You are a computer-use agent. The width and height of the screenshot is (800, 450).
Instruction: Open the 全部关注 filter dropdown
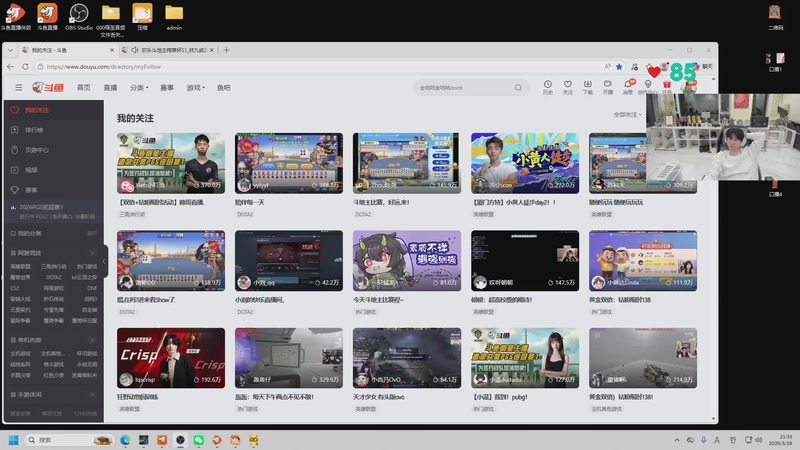pos(628,114)
